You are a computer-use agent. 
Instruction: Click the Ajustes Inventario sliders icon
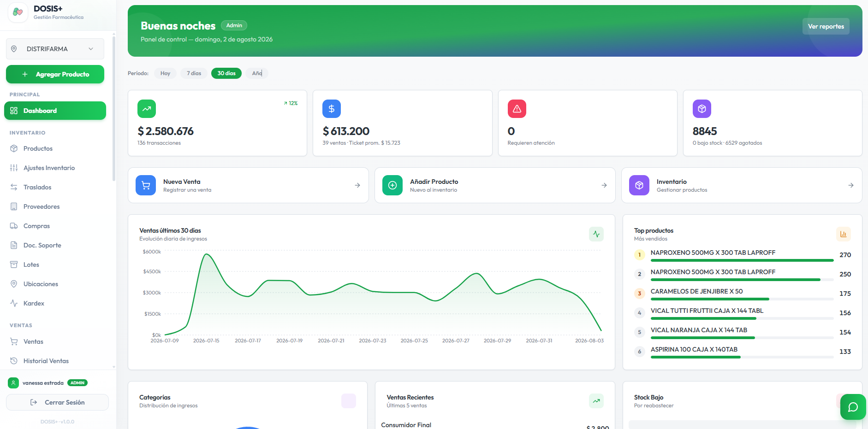[14, 168]
